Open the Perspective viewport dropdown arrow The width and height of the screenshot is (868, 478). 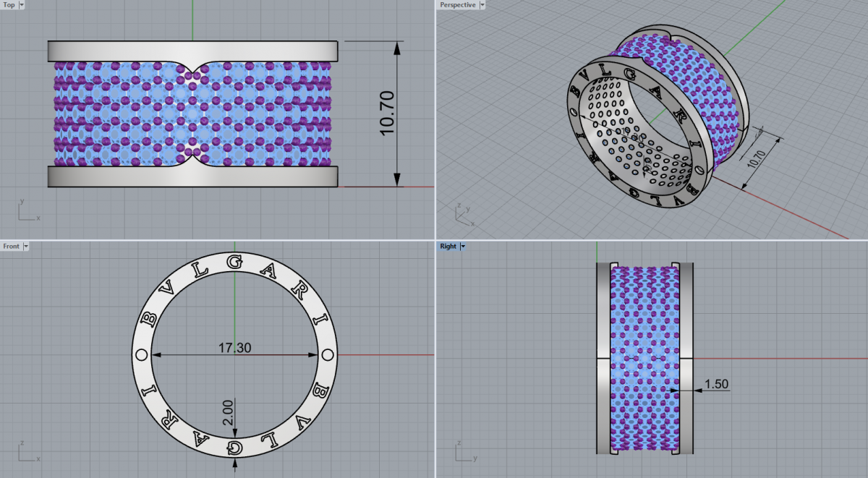(482, 5)
